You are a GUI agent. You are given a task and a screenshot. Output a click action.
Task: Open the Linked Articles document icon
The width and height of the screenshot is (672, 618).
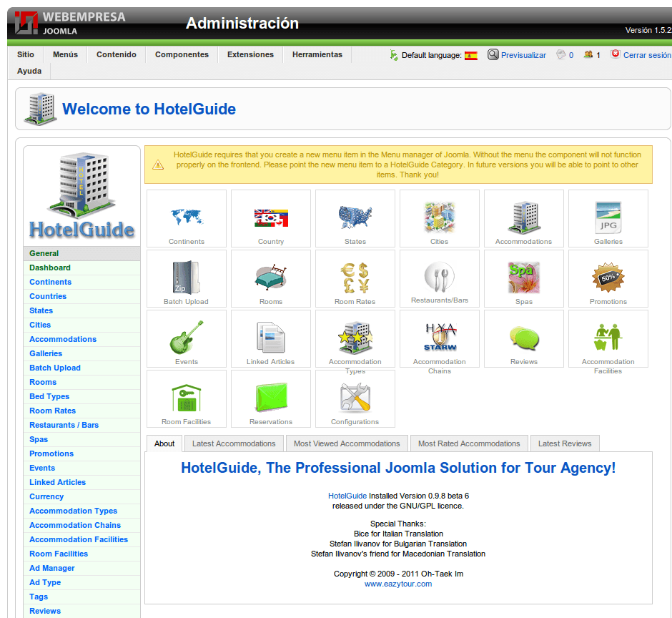(271, 337)
